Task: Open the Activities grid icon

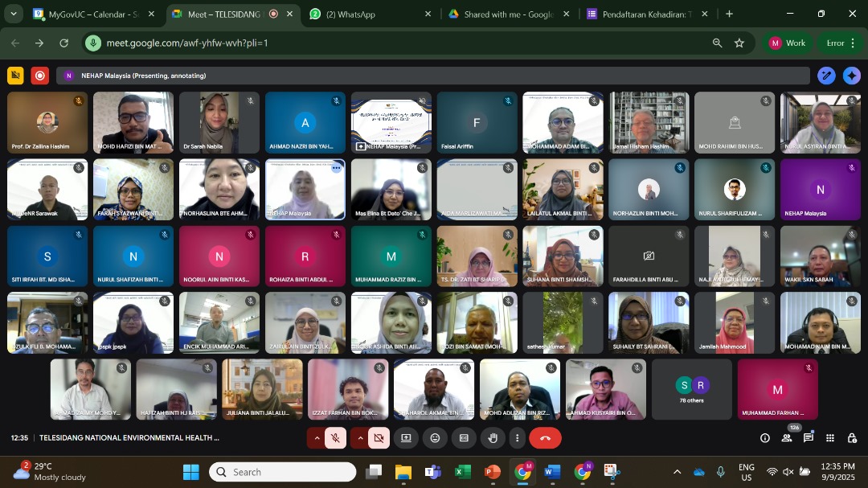Action: pyautogui.click(x=830, y=438)
